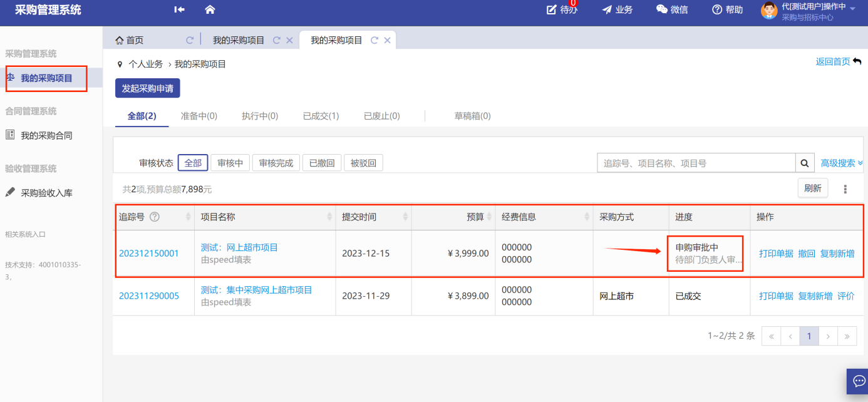
Task: Open tracking number 202312150001 link
Action: tap(149, 254)
